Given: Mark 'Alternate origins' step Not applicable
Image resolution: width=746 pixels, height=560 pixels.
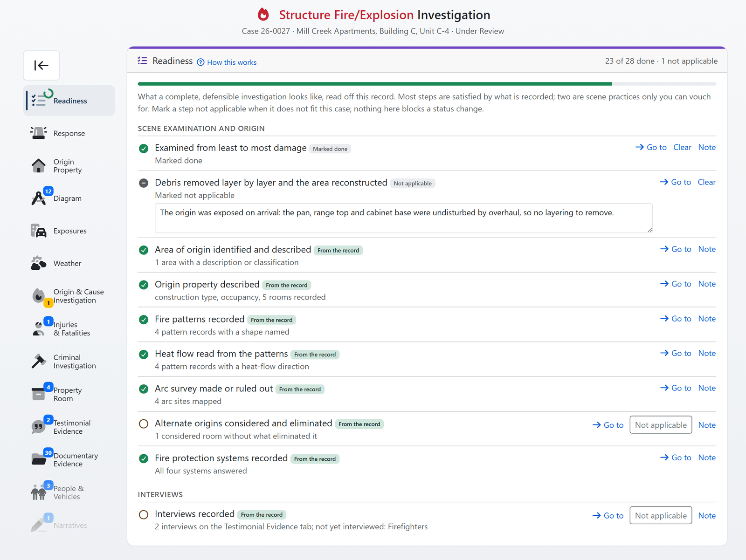Looking at the screenshot, I should click(661, 425).
